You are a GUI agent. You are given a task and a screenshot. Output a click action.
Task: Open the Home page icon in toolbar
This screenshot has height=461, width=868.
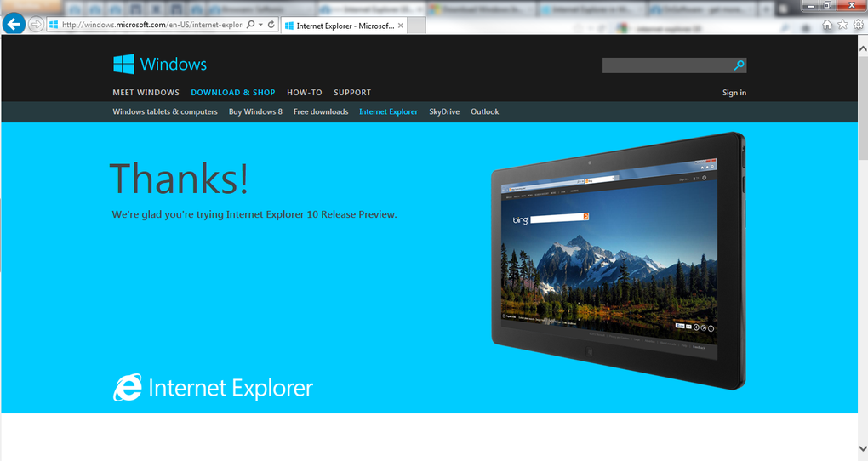click(x=827, y=25)
